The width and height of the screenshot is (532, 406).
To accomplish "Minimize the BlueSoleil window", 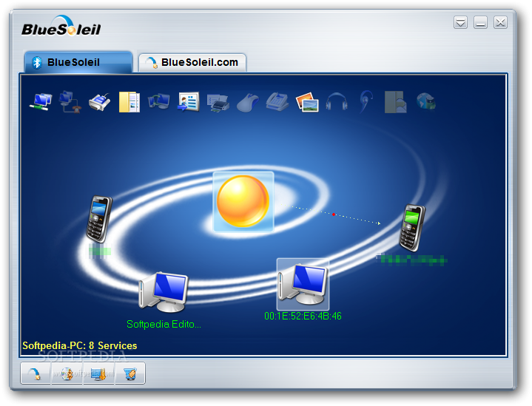I will coord(480,23).
